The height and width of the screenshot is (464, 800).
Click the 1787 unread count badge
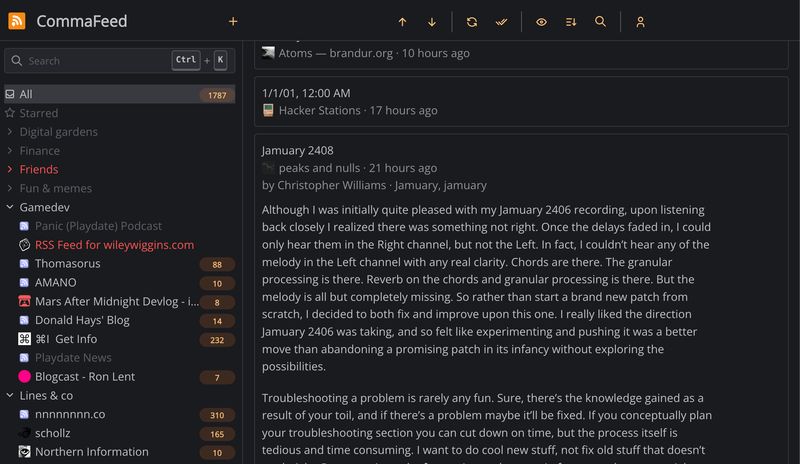pyautogui.click(x=217, y=95)
